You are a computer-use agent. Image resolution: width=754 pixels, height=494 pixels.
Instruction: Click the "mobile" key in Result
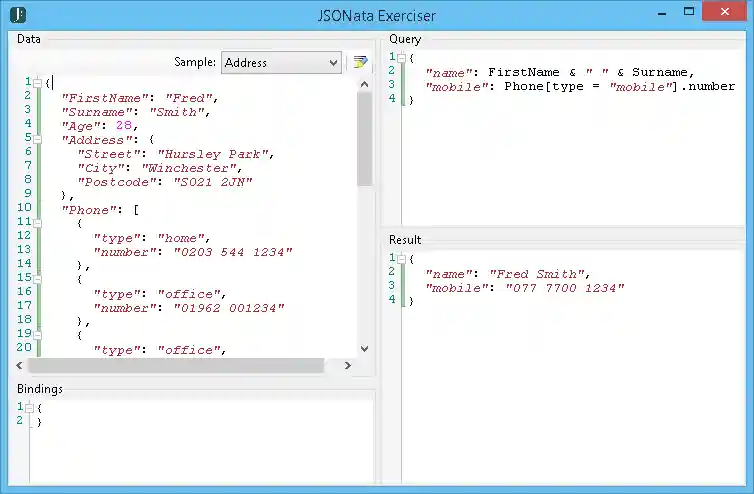click(456, 288)
